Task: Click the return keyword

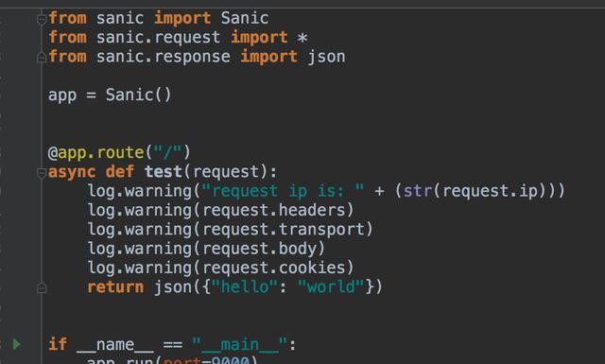Action: (115, 286)
